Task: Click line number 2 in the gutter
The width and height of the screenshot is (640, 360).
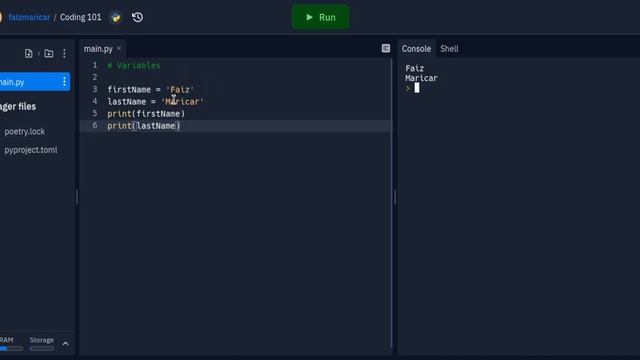Action: pyautogui.click(x=95, y=77)
